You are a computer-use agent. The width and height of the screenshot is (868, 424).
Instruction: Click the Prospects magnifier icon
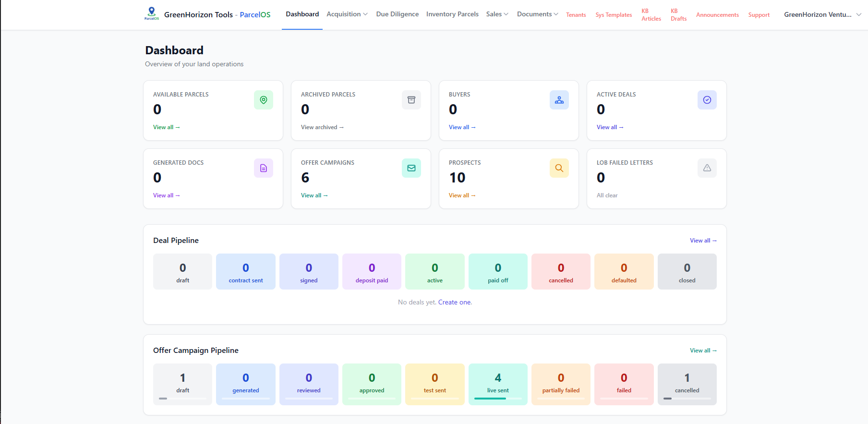[x=559, y=168]
